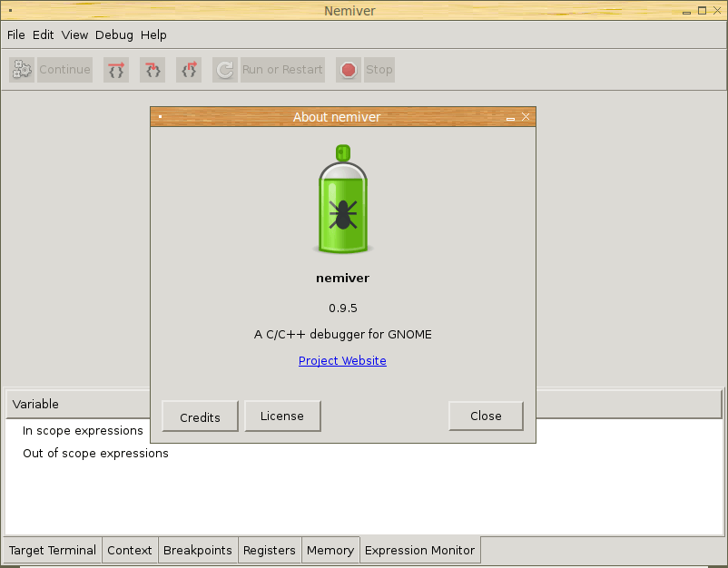Click the About dialog window-menu dot
Screen dimensions: 728x568
160,116
